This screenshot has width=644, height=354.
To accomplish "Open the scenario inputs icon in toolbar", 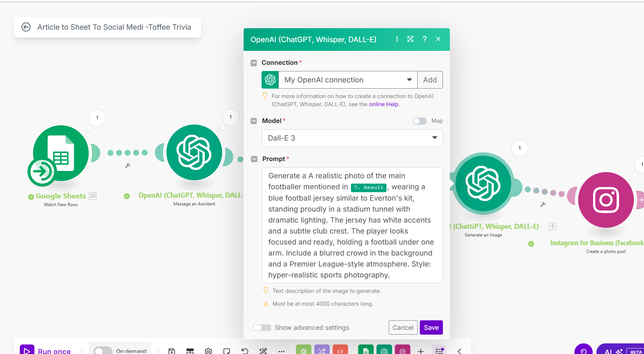I will pos(190,351).
